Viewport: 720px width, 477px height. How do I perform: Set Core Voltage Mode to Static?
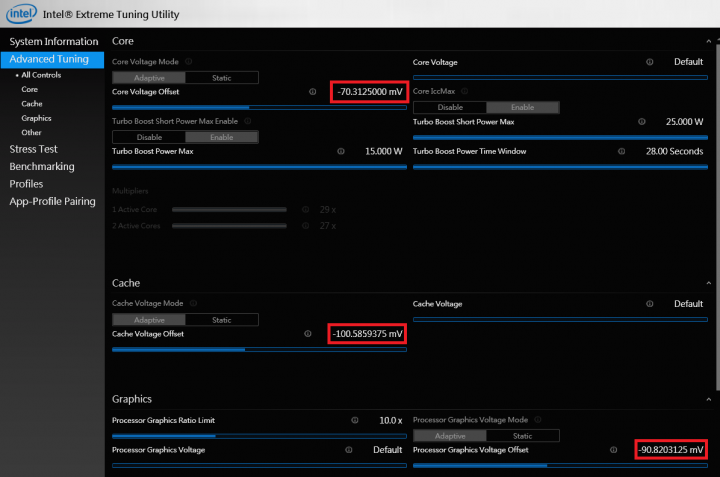click(x=222, y=78)
